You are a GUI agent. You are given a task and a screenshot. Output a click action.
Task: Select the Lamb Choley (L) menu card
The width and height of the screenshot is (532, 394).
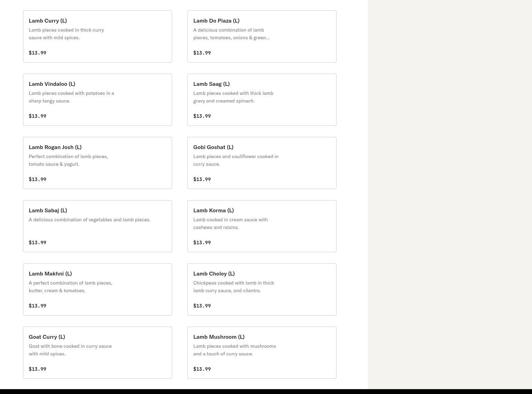tap(262, 289)
